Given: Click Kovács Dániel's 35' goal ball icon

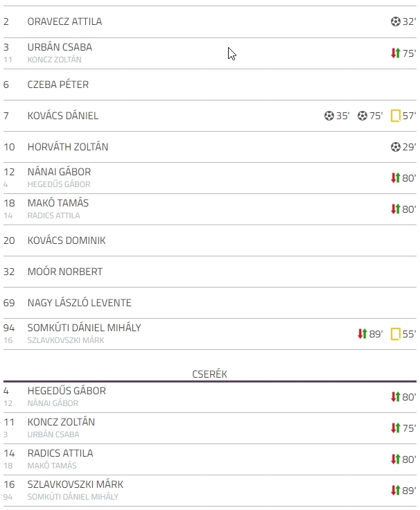Looking at the screenshot, I should tap(329, 116).
